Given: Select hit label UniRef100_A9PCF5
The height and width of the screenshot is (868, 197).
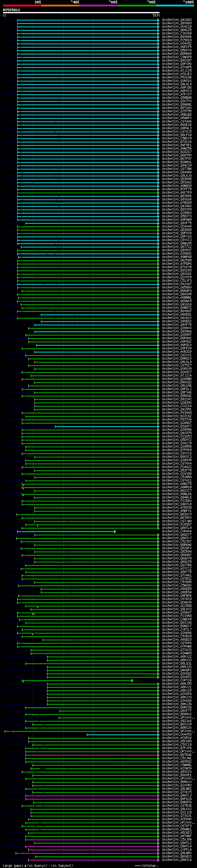Looking at the screenshot, I should pos(176,47).
